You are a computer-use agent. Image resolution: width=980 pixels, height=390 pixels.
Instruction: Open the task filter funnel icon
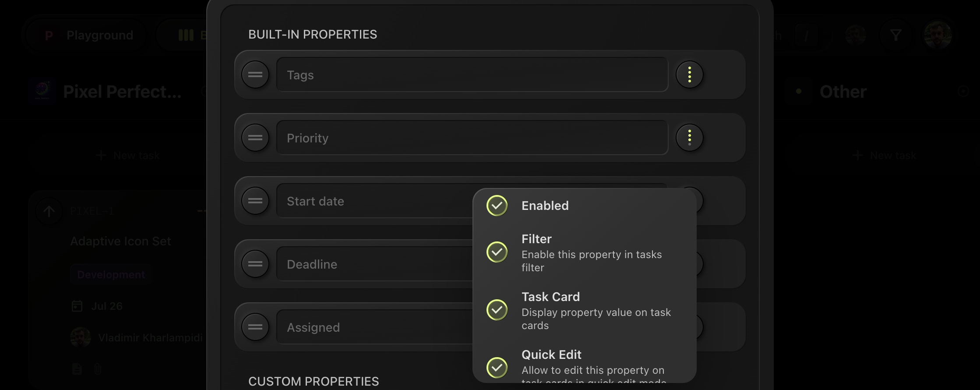pos(896,35)
